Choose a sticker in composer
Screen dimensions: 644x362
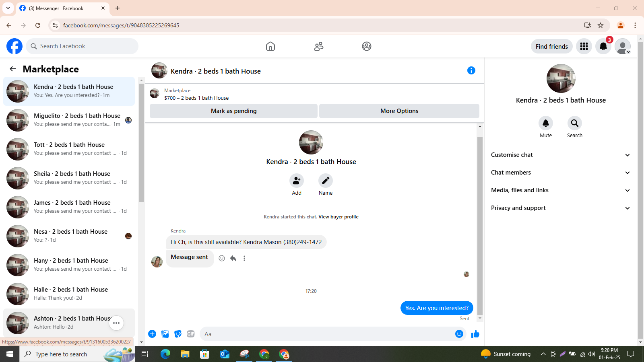178,334
